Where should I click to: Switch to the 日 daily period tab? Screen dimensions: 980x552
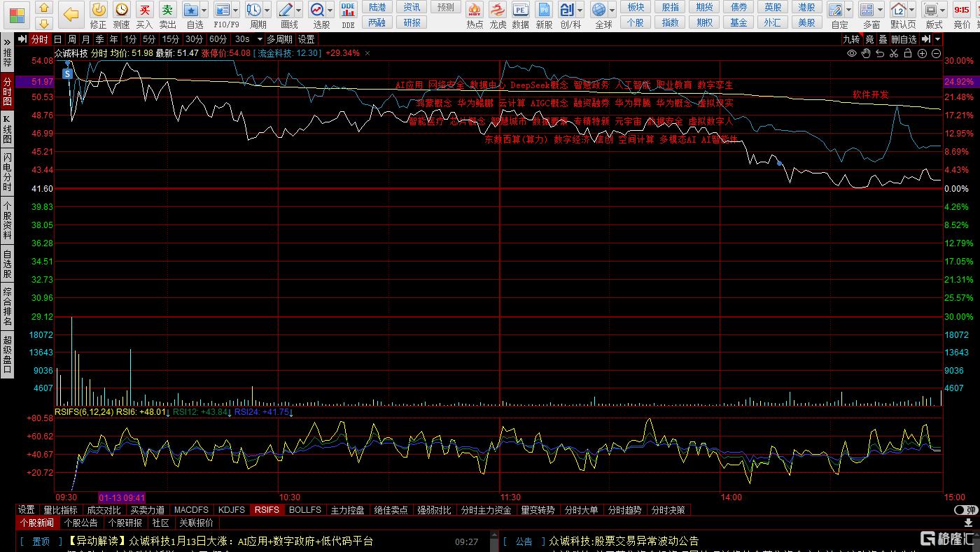point(57,39)
